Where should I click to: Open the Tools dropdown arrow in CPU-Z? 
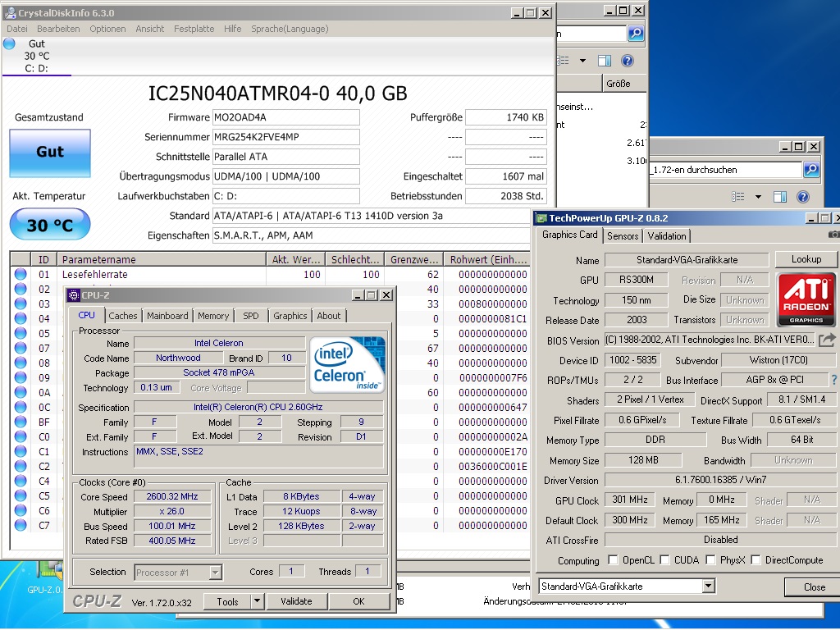click(x=257, y=601)
